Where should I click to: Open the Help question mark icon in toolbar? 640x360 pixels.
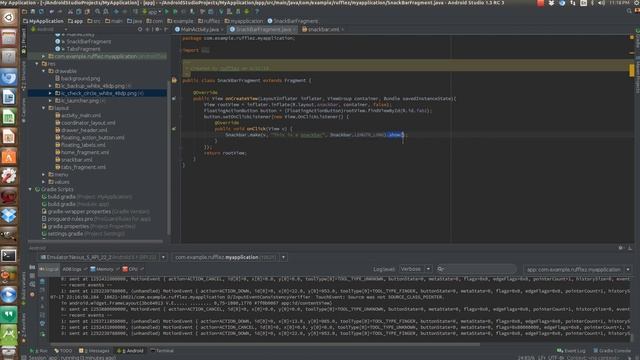tap(257, 11)
